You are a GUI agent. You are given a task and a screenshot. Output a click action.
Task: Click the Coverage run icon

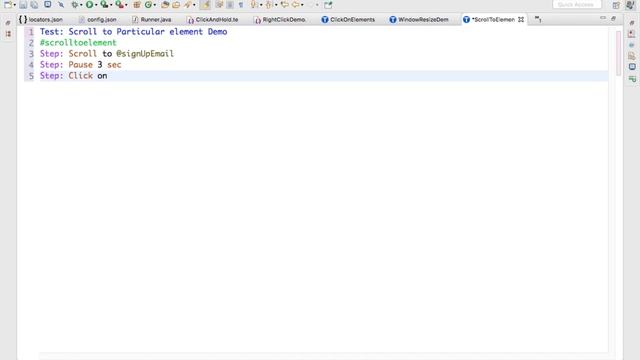(104, 4)
